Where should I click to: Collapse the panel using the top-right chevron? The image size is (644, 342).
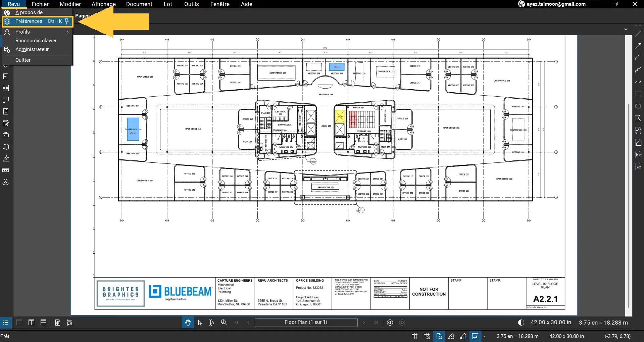click(626, 29)
